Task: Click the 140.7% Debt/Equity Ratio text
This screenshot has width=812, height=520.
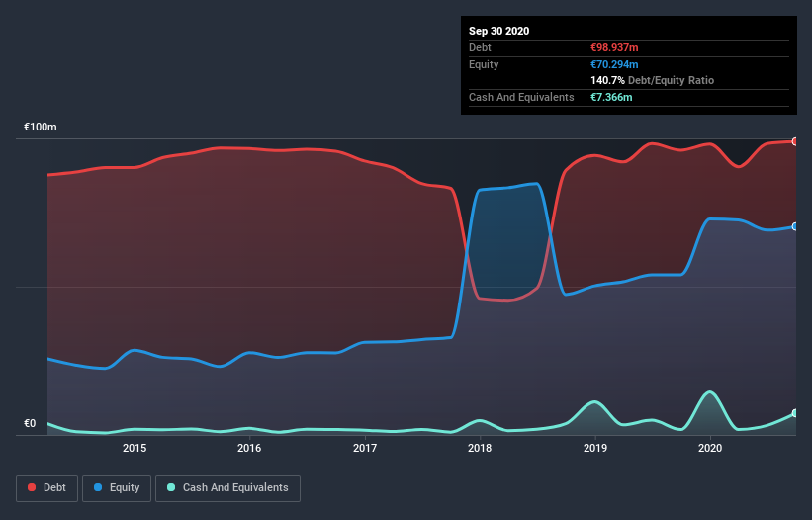Action: (652, 81)
